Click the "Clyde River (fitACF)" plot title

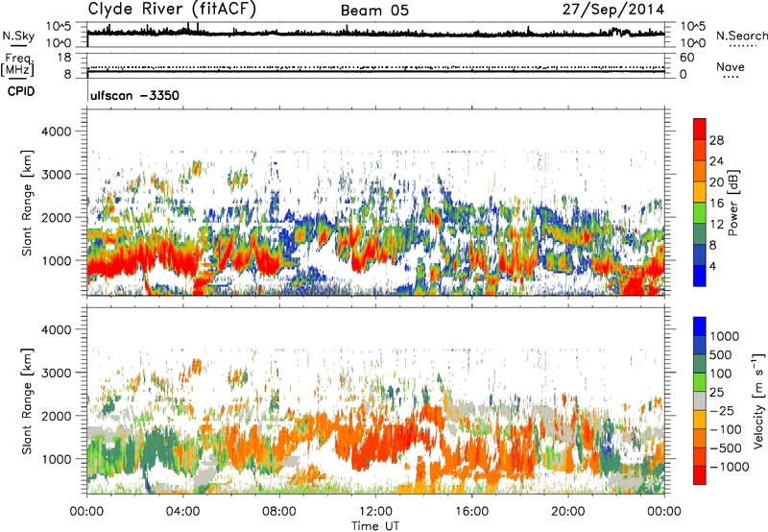point(172,9)
